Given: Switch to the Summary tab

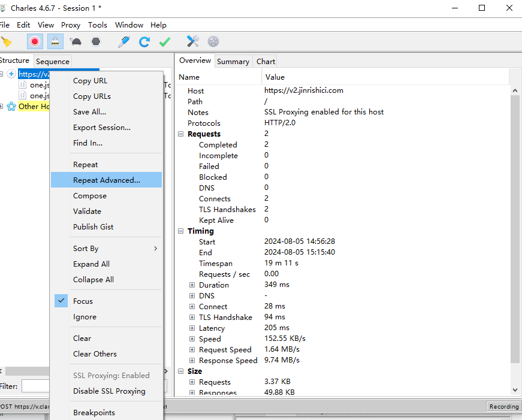Looking at the screenshot, I should click(233, 62).
